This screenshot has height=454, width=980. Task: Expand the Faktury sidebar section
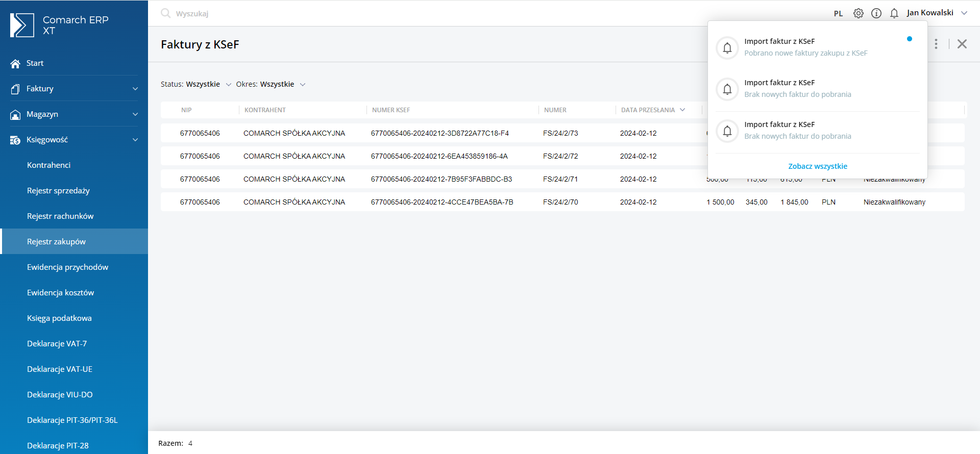[x=135, y=89]
